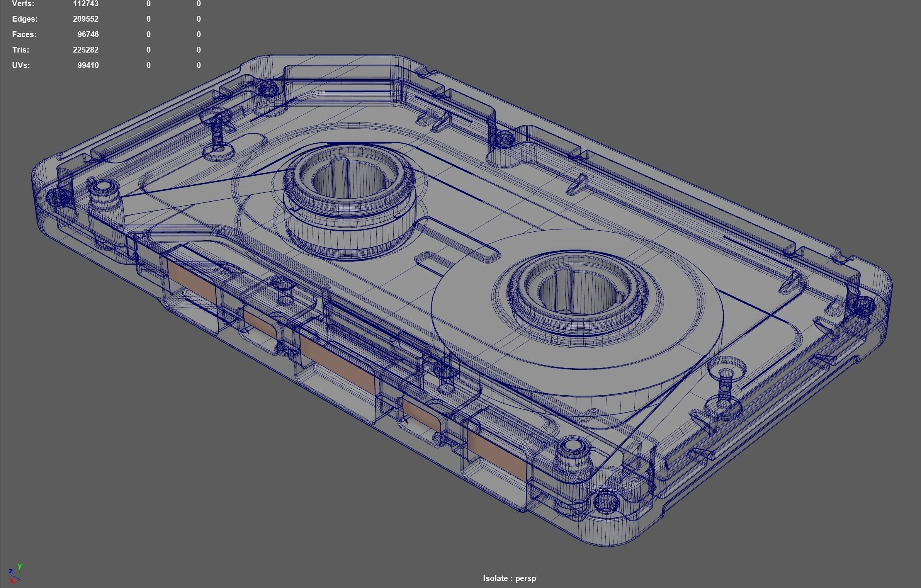Click the Isolate : persp camera label
921x588 pixels.
click(509, 578)
